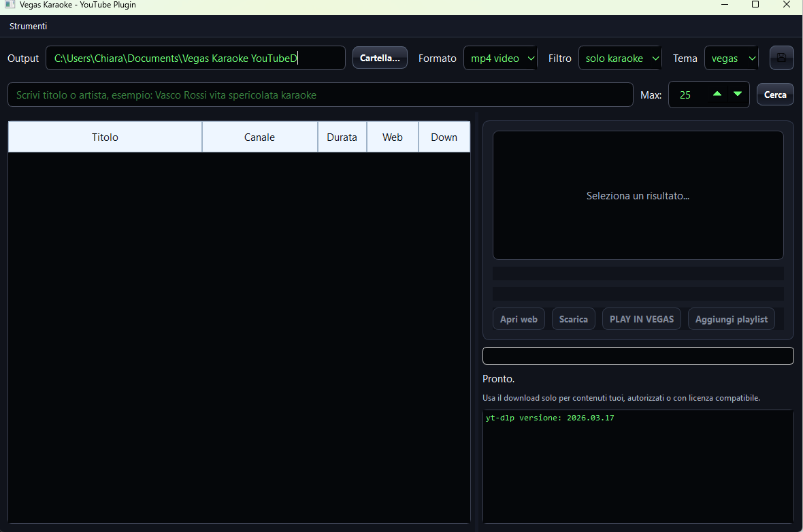Click the Seleziona un risultato preview area
This screenshot has width=803, height=532.
(638, 195)
